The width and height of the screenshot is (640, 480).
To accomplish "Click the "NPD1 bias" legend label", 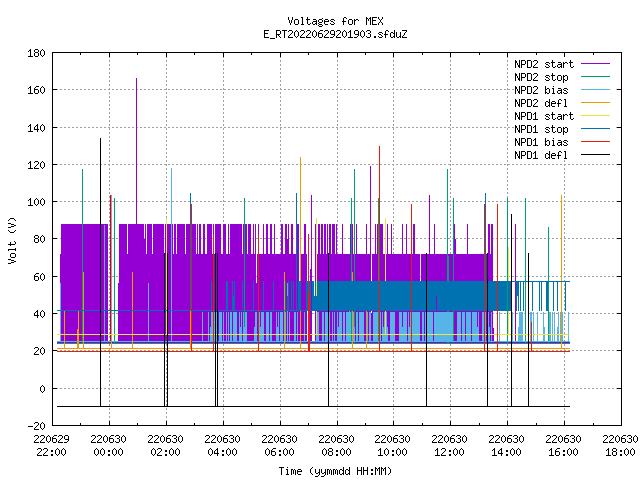I will coord(541,142).
